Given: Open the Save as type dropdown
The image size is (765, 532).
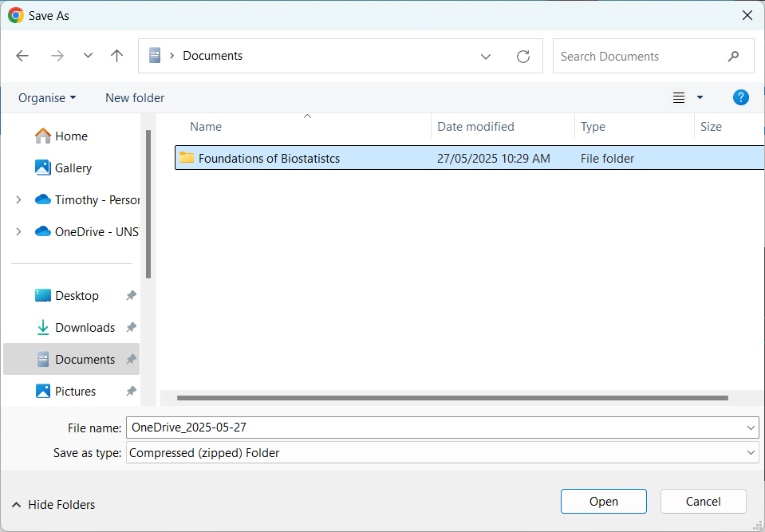Looking at the screenshot, I should (443, 453).
